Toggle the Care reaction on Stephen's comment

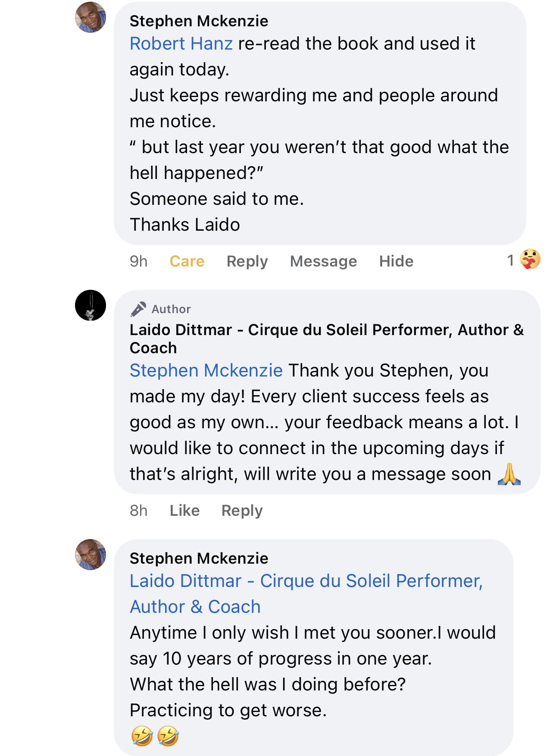187,261
